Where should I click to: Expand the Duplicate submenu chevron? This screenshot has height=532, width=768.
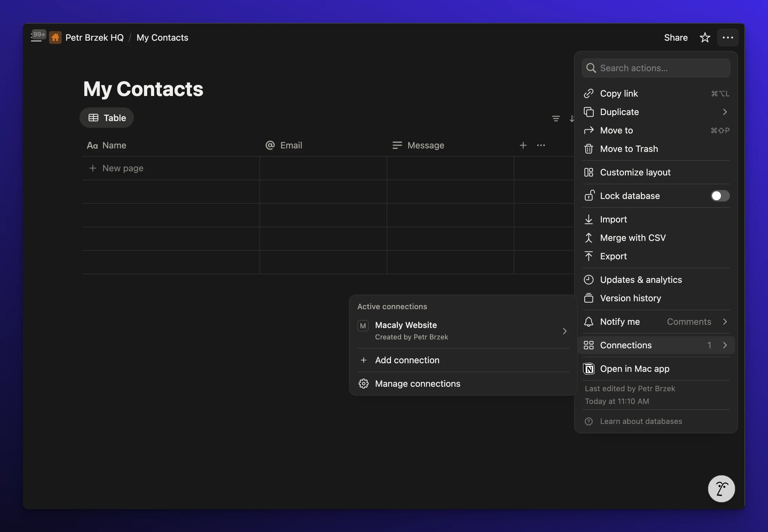tap(725, 112)
